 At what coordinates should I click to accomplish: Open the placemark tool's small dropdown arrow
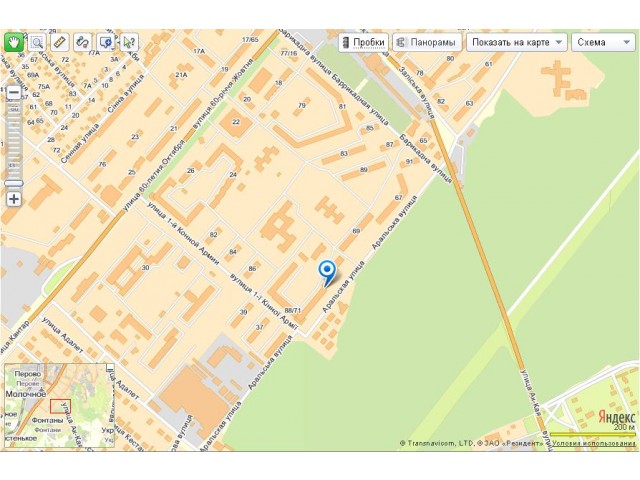(x=113, y=49)
